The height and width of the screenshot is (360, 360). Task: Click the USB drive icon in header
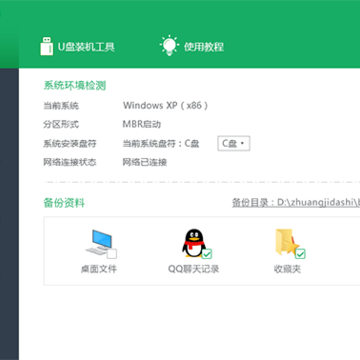click(x=46, y=46)
